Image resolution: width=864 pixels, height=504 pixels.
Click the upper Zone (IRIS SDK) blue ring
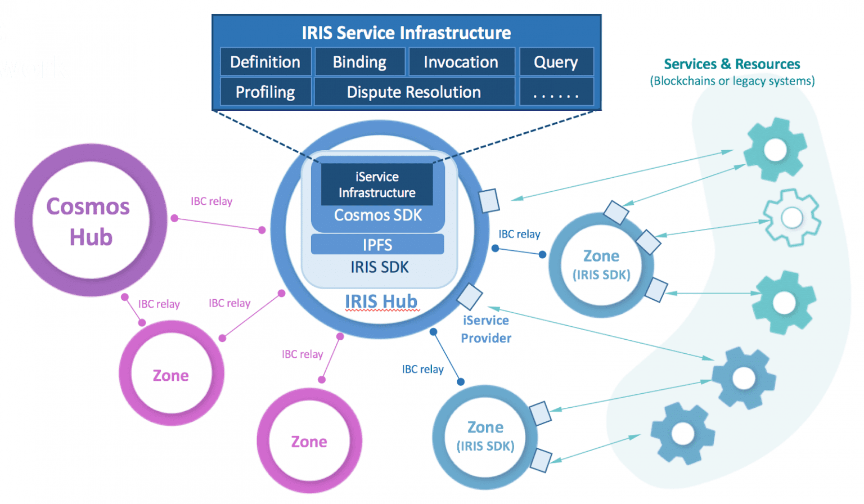[x=601, y=265]
